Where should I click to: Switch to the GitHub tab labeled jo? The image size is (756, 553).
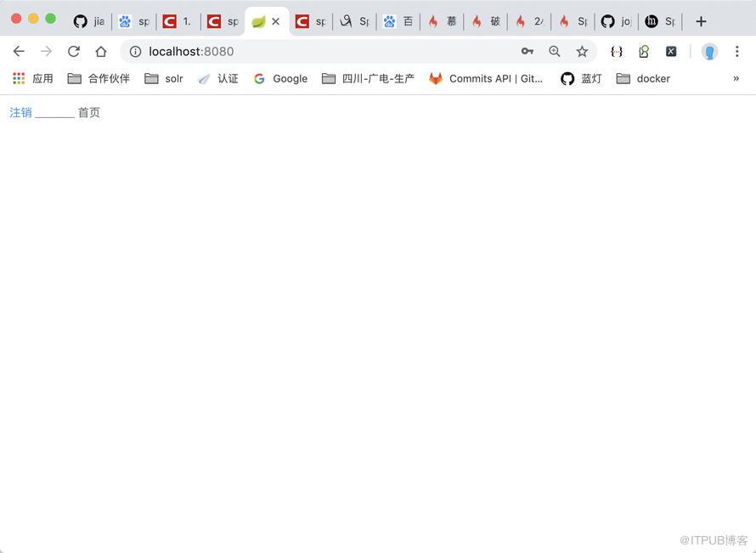617,21
